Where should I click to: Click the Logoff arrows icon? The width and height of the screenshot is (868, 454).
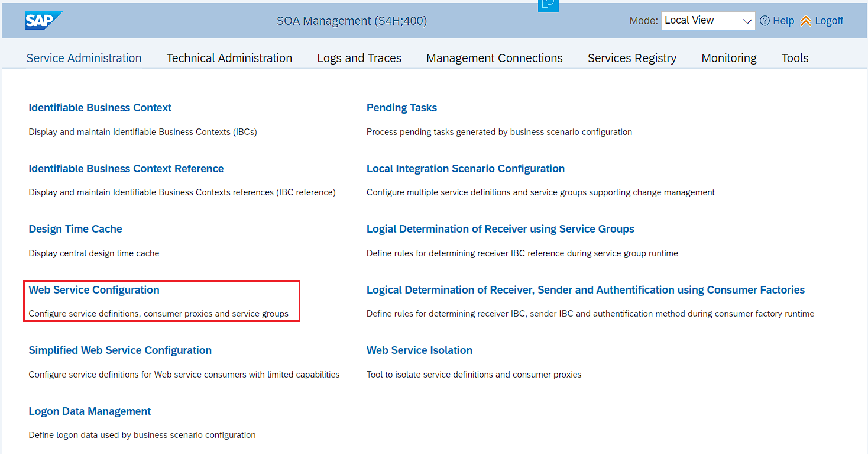tap(805, 21)
